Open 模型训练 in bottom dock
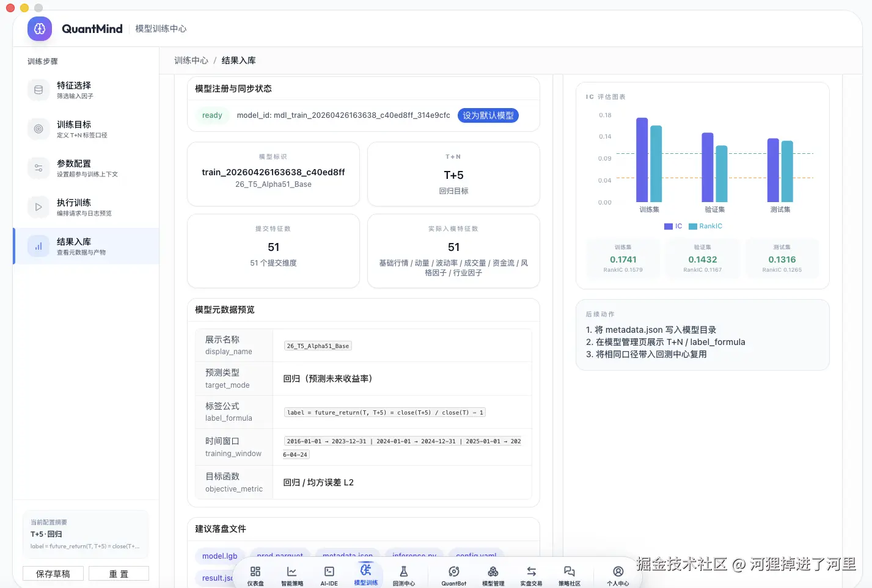The height and width of the screenshot is (588, 872). (366, 574)
